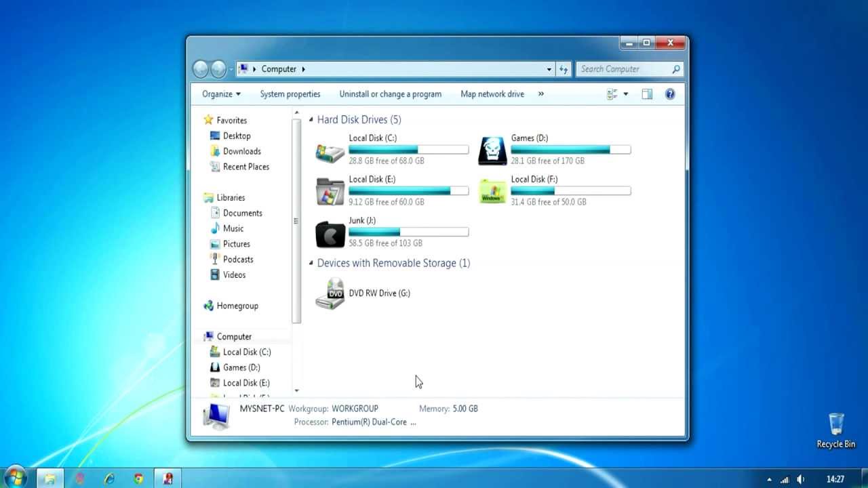
Task: Launch Internet Explorer from taskbar
Action: tap(109, 479)
